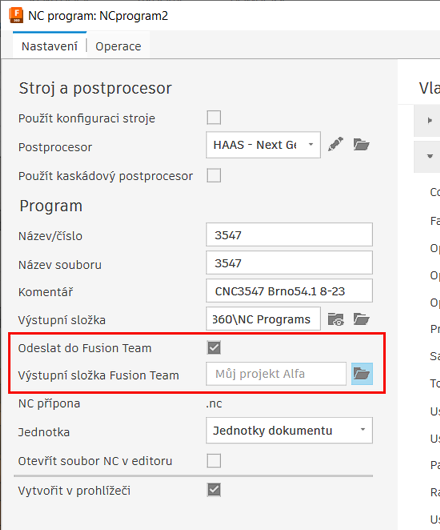Switch to the Operace tab
The image size is (440, 530).
point(118,46)
